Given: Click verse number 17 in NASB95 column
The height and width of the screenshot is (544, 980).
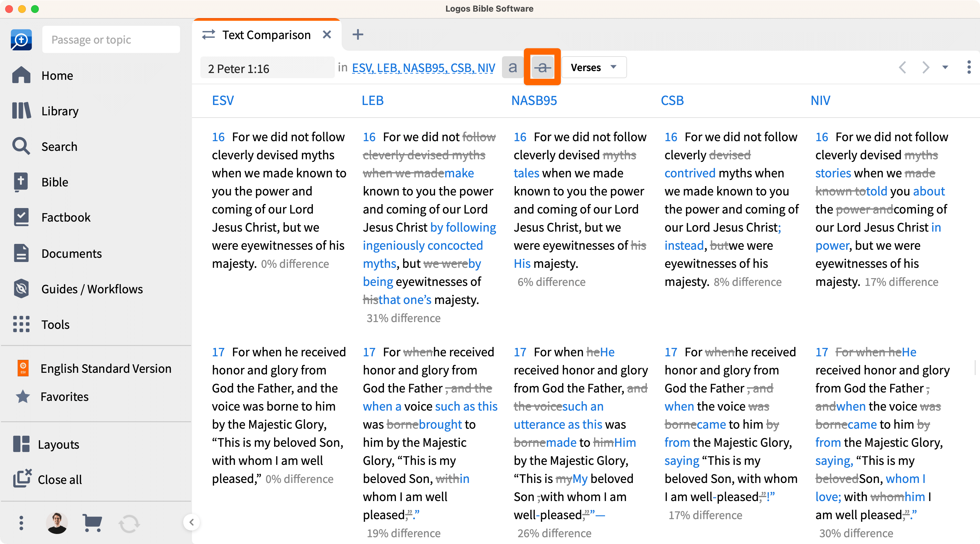Looking at the screenshot, I should point(520,352).
